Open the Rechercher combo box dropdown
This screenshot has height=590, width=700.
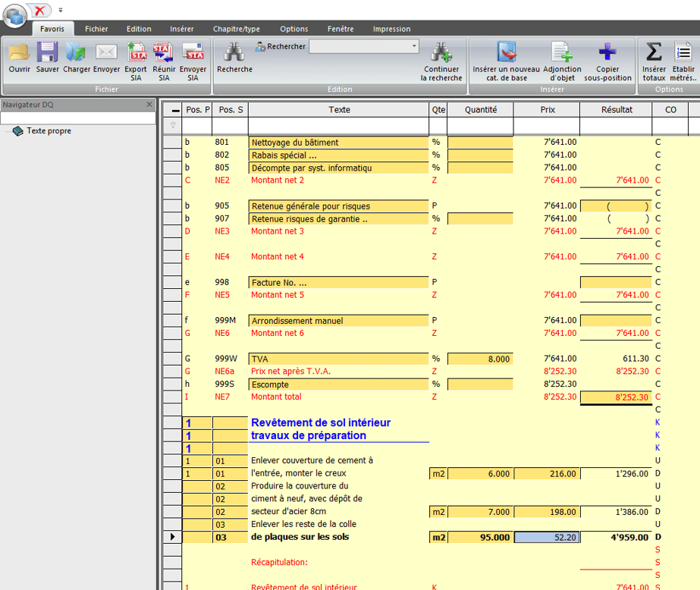[x=414, y=46]
